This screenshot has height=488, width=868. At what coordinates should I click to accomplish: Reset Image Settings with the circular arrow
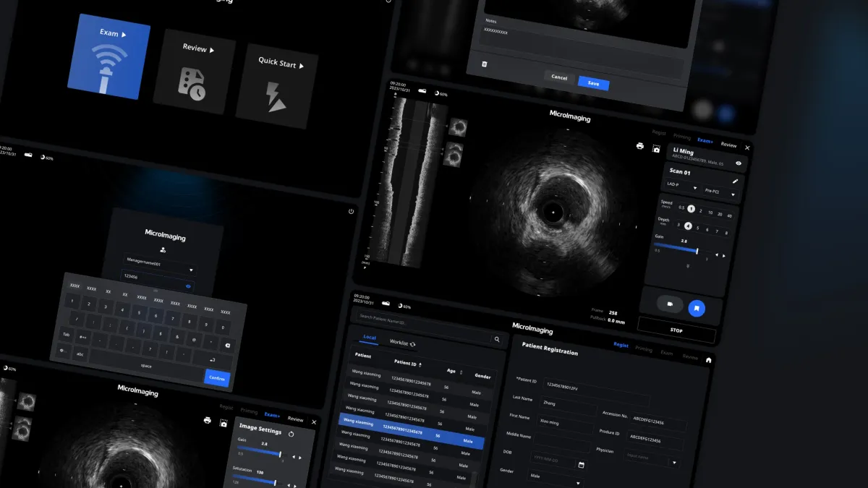pos(292,435)
